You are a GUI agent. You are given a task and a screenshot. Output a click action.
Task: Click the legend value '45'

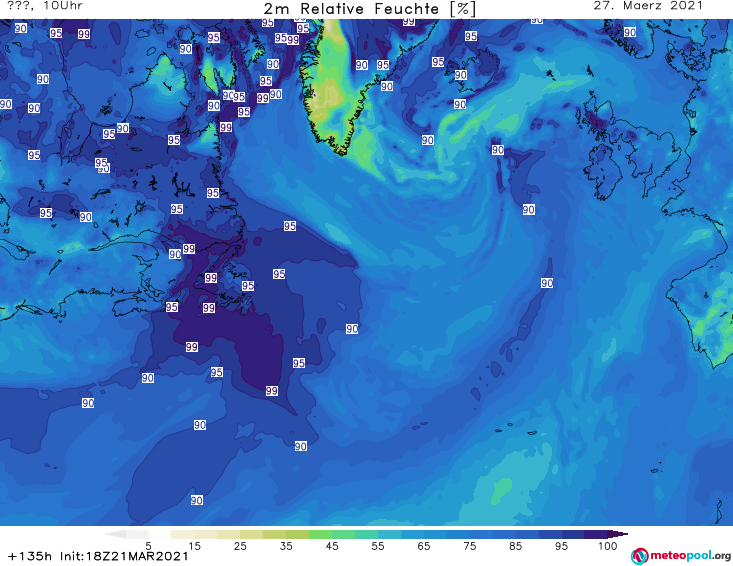pos(331,546)
